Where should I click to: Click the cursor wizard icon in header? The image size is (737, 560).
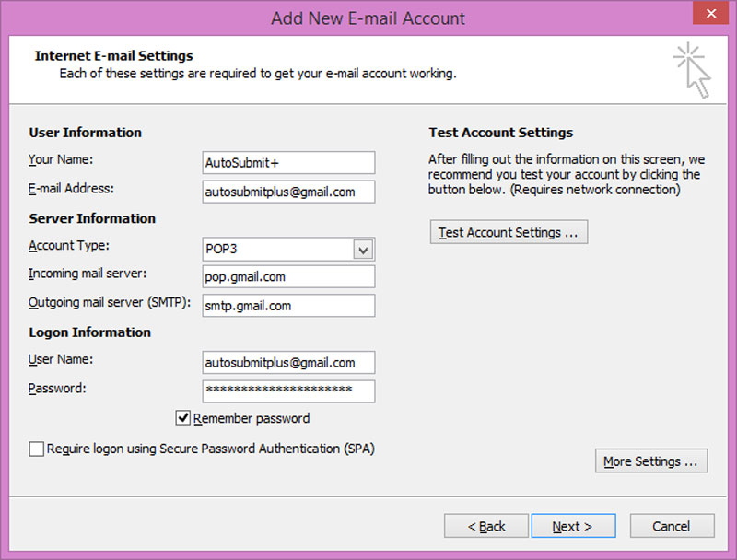click(692, 70)
